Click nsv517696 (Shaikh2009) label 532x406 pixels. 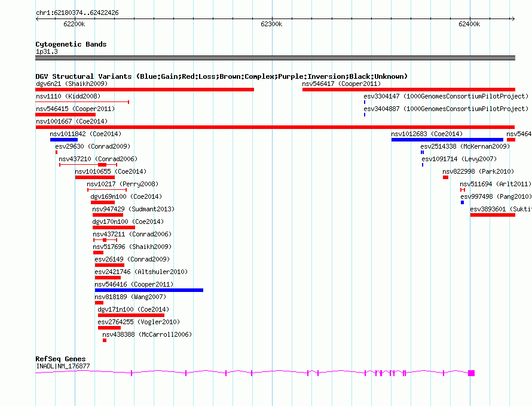(132, 247)
